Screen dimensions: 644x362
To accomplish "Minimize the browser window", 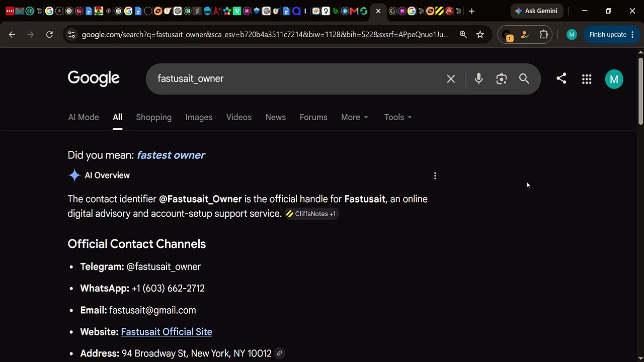I will 585,11.
